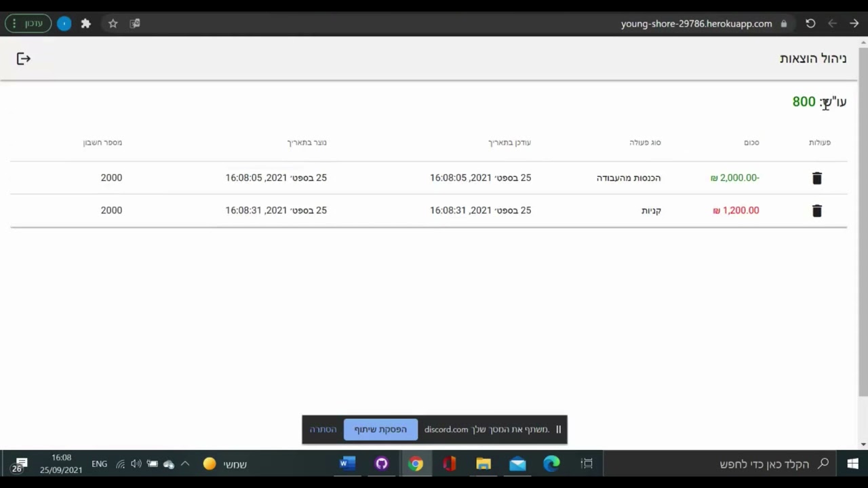
Task: Click the Windows taskbar search box
Action: (x=719, y=464)
